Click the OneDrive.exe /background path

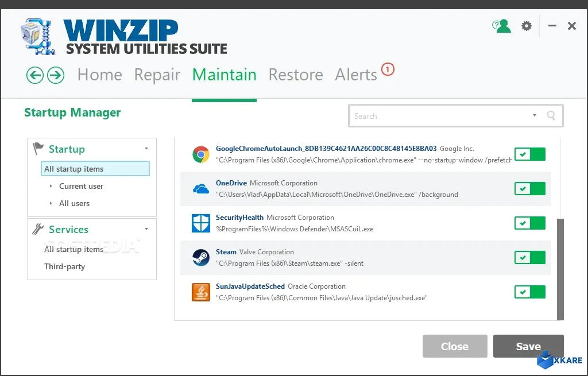[336, 195]
